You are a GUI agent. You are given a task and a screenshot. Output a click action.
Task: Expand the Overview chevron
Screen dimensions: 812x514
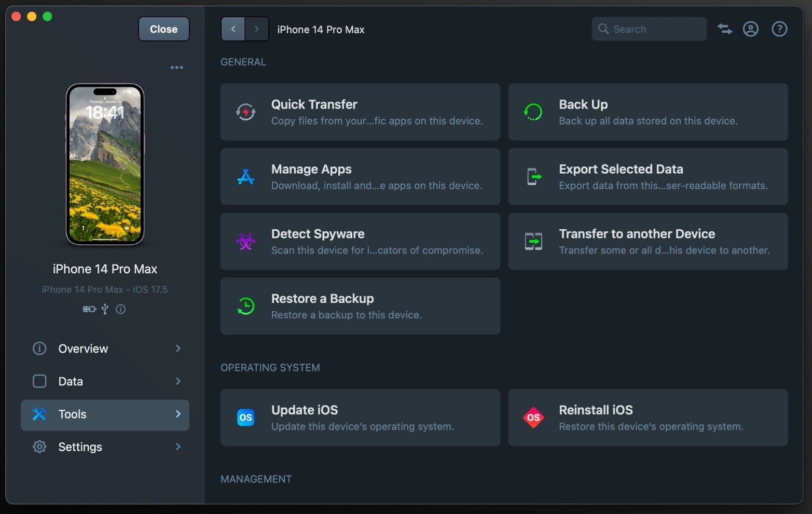(x=178, y=349)
